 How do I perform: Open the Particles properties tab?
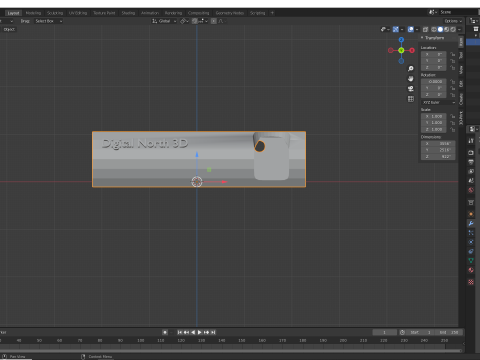pyautogui.click(x=471, y=233)
